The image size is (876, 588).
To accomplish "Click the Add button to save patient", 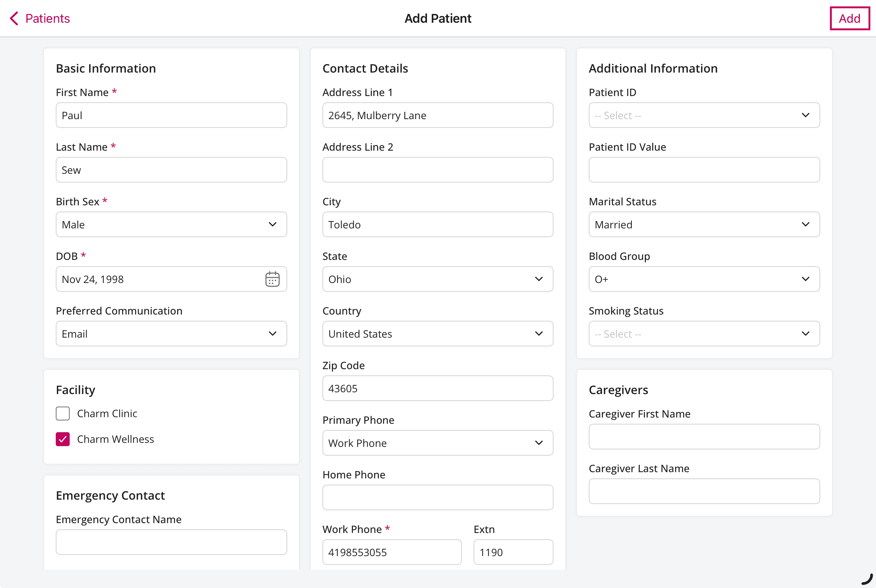I will (x=850, y=18).
